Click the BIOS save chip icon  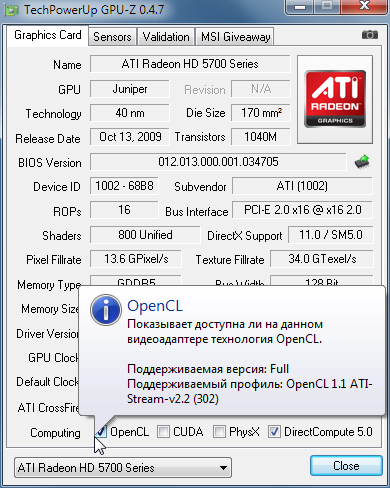click(362, 161)
